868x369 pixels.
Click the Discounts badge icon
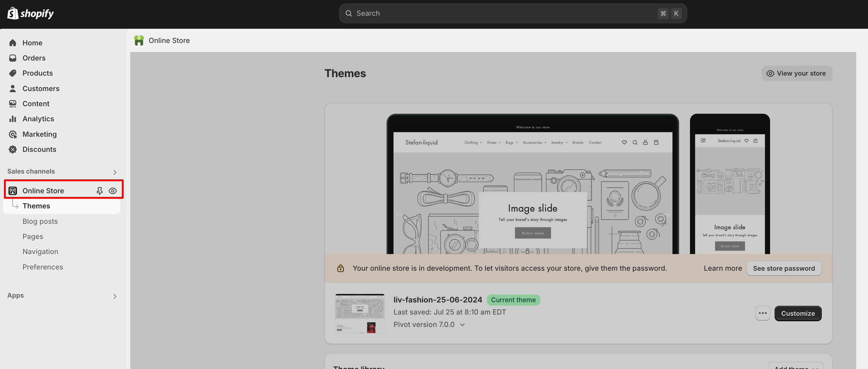(x=13, y=149)
